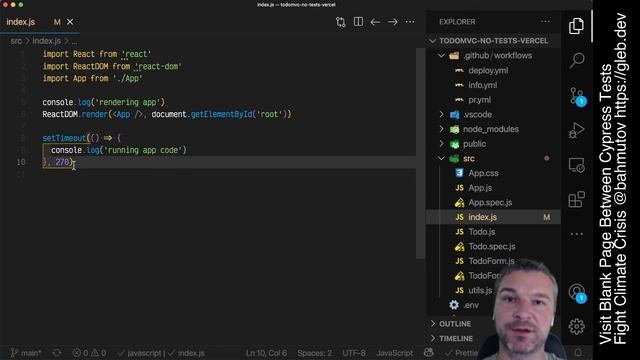Collapse the src folder
The width and height of the screenshot is (640, 360).
(493, 158)
